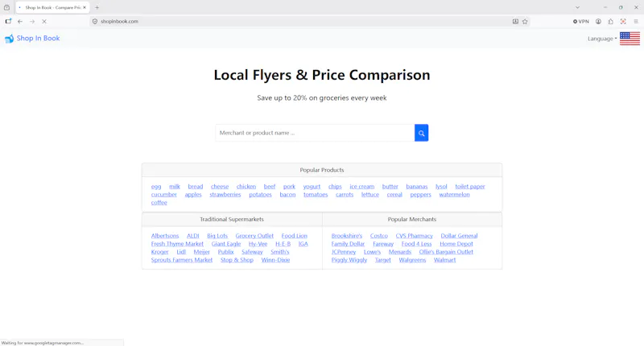Image resolution: width=644 pixels, height=346 pixels.
Task: Open the coffee product link
Action: click(x=159, y=202)
